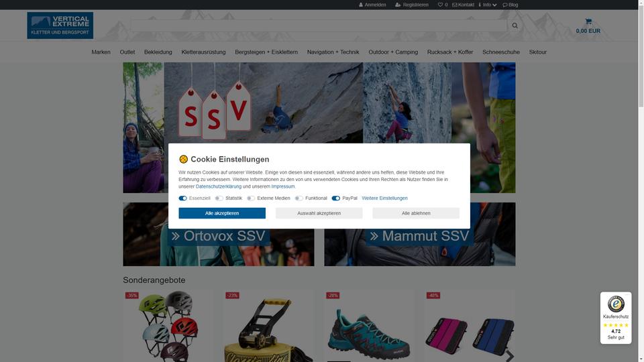Click the -23% discount badge

(x=232, y=296)
